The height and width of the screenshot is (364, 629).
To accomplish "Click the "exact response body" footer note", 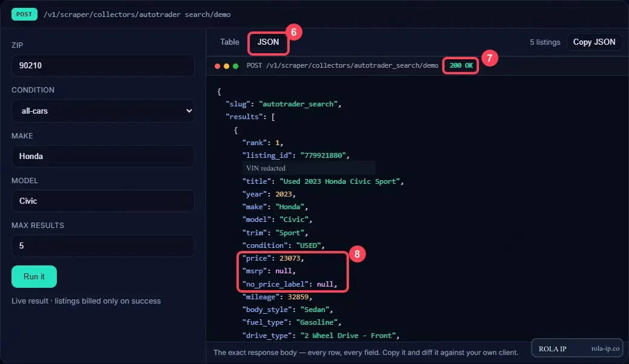I will 366,353.
